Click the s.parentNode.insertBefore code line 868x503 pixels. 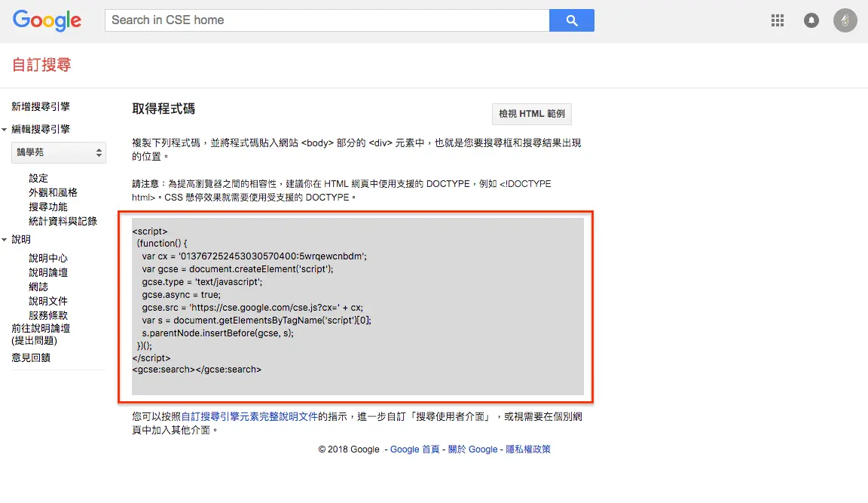tap(218, 333)
